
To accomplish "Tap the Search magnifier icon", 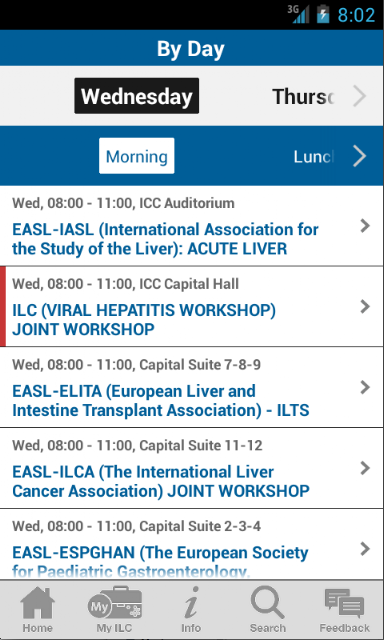I will coord(267,602).
